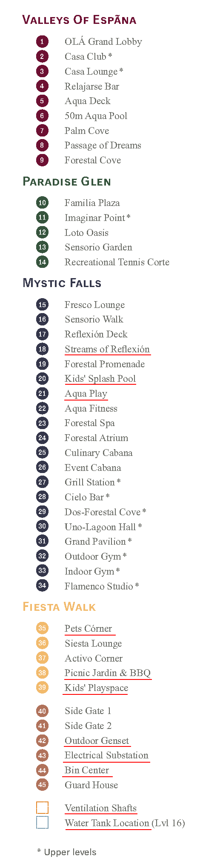The height and width of the screenshot is (868, 200).
Task: Select the dark number 20 Kids' Splash Pool marker
Action: coord(42,378)
